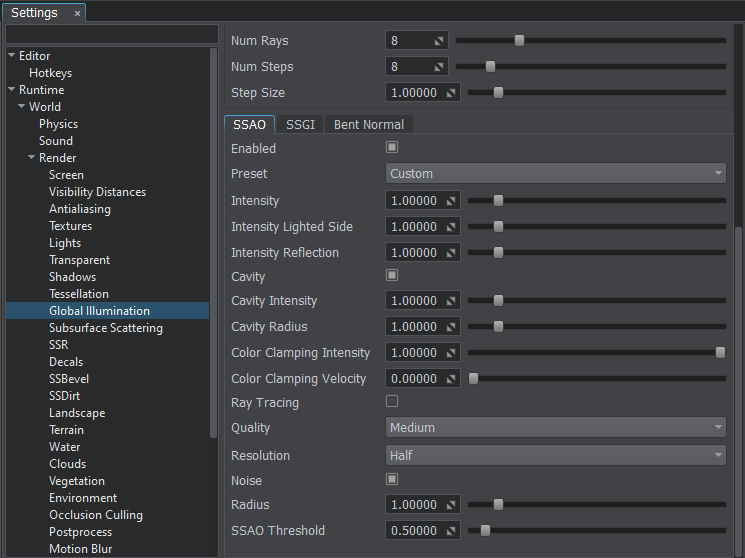Viewport: 745px width, 558px height.
Task: Toggle the Cavity checkbox
Action: coord(392,275)
